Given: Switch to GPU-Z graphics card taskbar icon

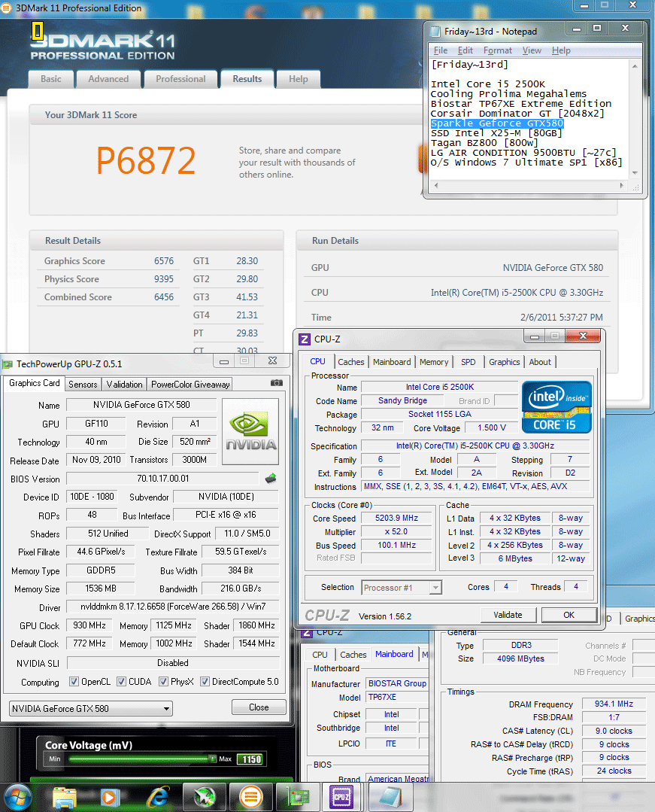Looking at the screenshot, I should pyautogui.click(x=298, y=798).
